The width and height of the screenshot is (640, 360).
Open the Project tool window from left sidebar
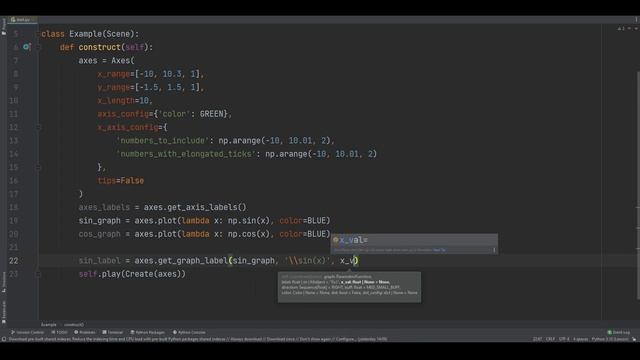pyautogui.click(x=4, y=27)
